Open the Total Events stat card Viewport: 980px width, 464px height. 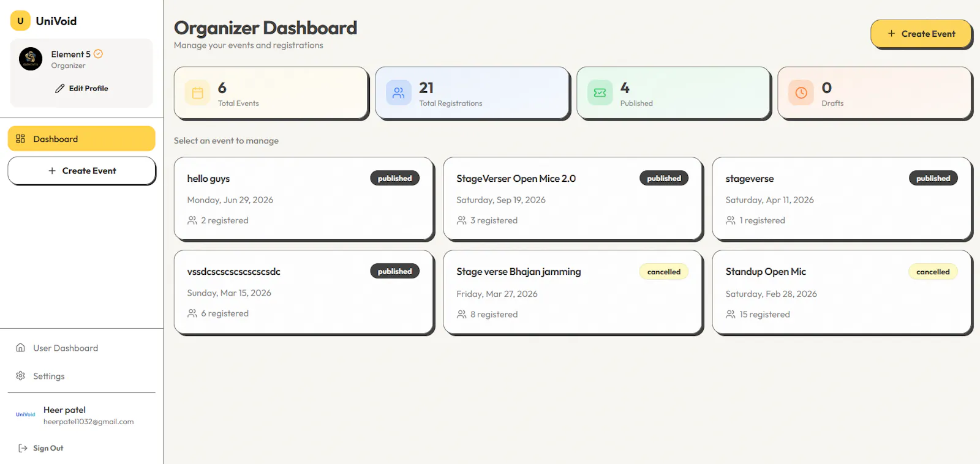pos(271,93)
